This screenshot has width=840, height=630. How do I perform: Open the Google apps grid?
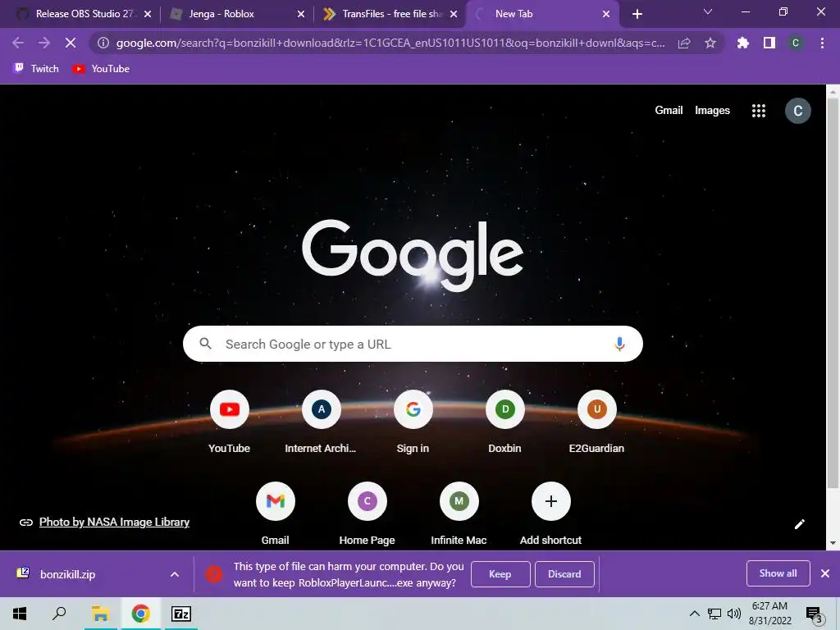759,111
